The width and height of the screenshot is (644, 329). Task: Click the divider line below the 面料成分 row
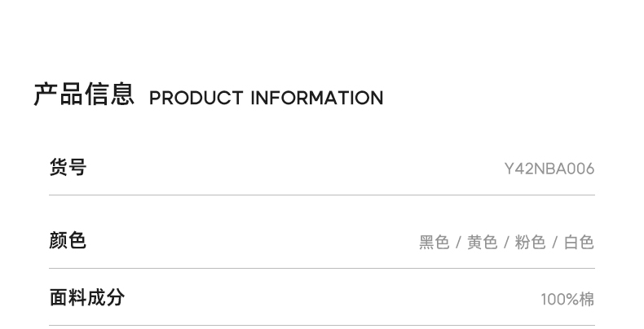(x=322, y=325)
